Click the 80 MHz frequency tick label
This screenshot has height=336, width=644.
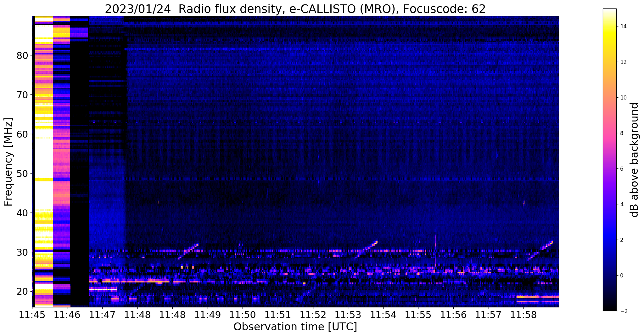pyautogui.click(x=22, y=55)
